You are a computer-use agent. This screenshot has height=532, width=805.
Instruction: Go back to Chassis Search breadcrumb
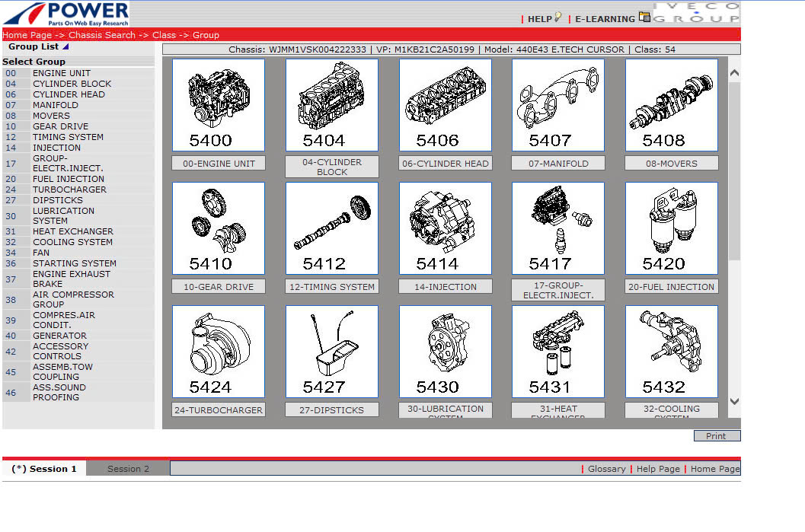(102, 35)
